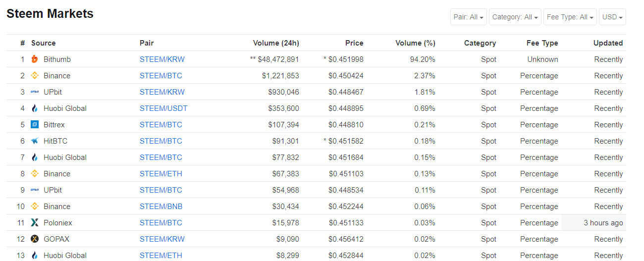Click the Binance logo icon in row 2
Image resolution: width=644 pixels, height=261 pixels.
[35, 76]
